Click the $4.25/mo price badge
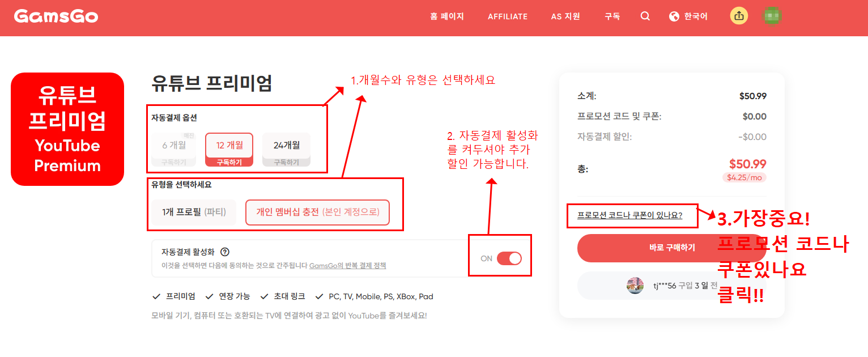Viewport: 868px width, 357px height. coord(744,177)
